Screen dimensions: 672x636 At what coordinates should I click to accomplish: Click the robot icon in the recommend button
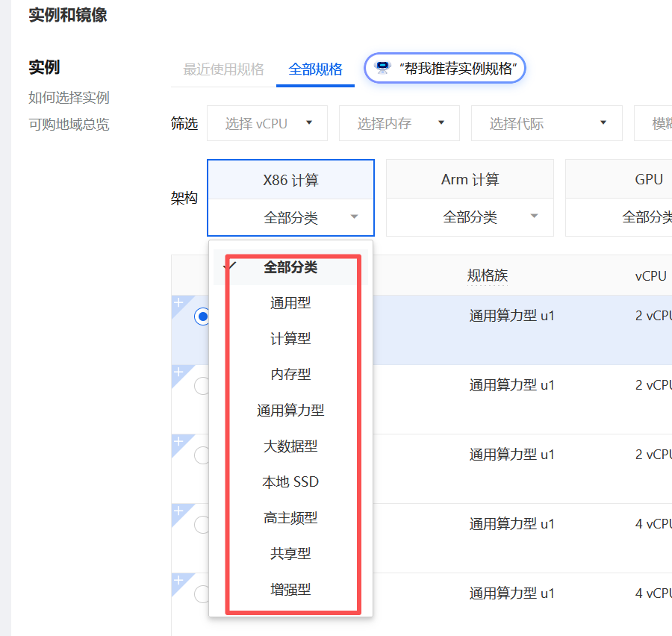382,67
